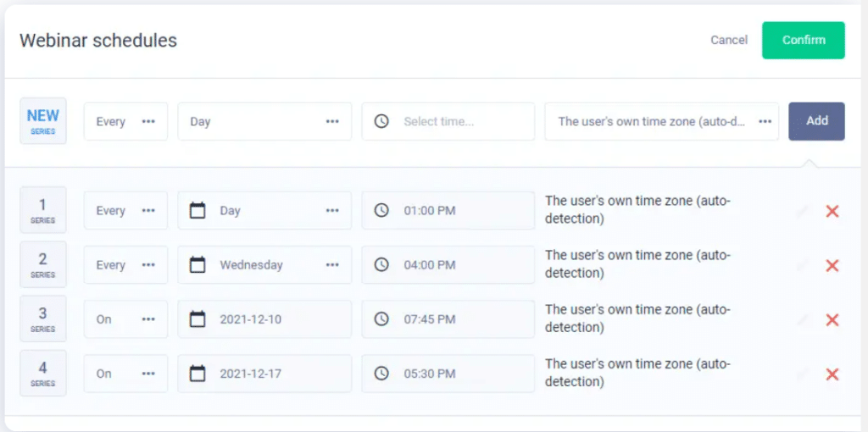
Task: Delete series 3 with the red X
Action: (832, 319)
